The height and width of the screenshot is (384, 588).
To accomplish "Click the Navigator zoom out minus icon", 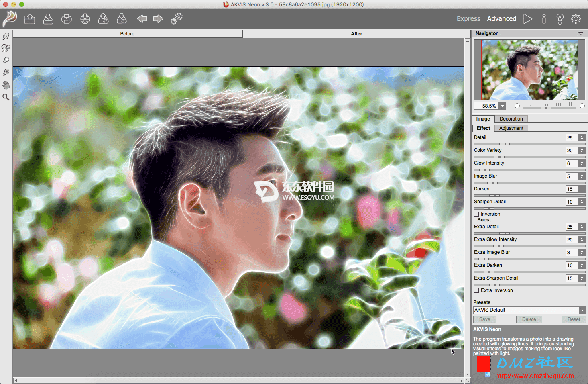I will [517, 106].
